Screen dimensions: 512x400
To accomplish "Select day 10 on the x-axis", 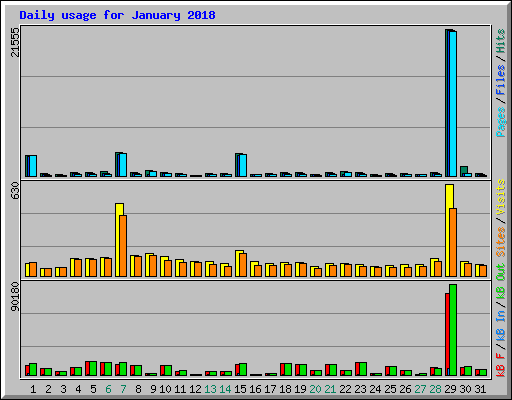I will [x=165, y=389].
